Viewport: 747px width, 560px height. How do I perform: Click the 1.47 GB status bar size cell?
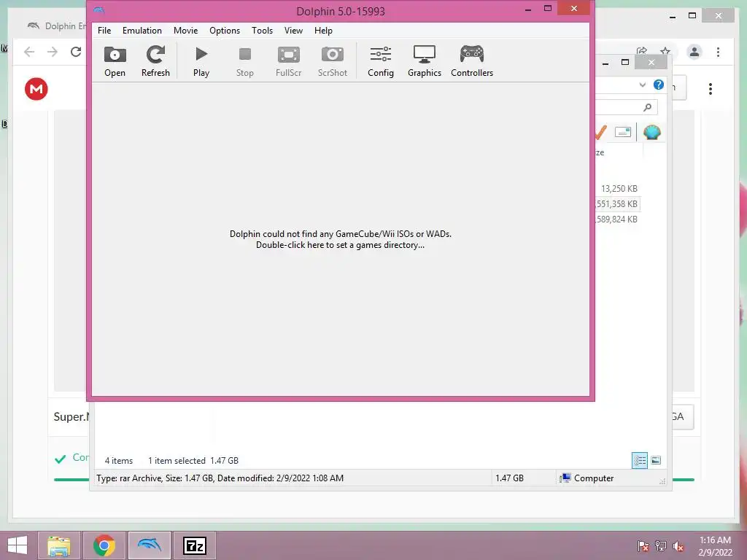coord(509,478)
